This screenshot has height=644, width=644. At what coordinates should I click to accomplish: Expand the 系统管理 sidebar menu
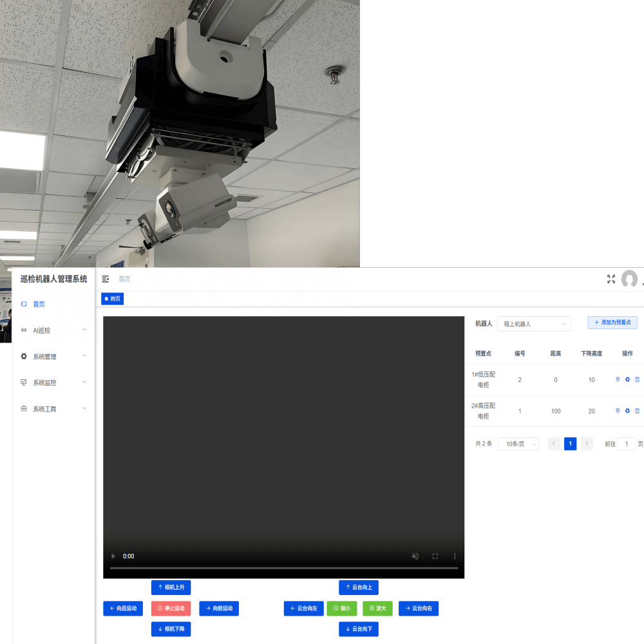click(53, 357)
